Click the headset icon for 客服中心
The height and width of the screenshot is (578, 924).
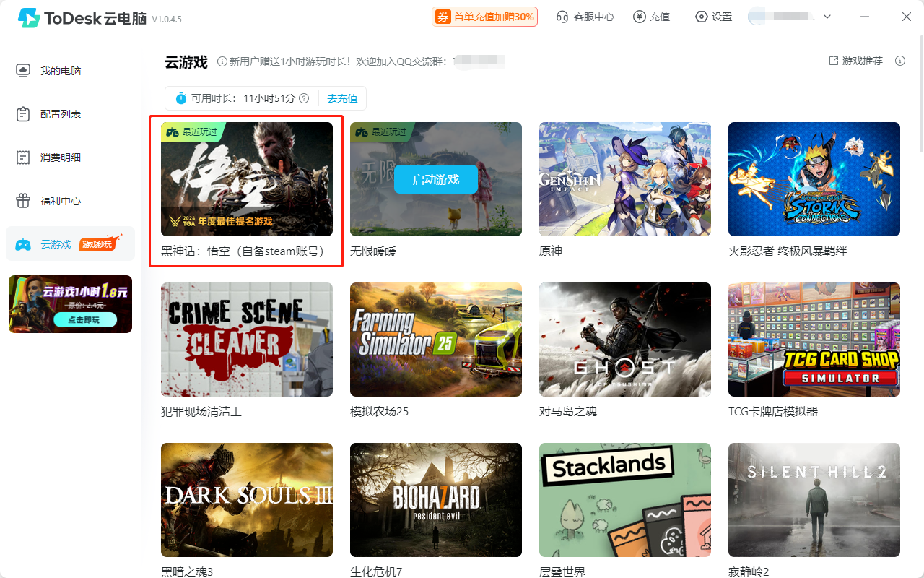point(562,17)
